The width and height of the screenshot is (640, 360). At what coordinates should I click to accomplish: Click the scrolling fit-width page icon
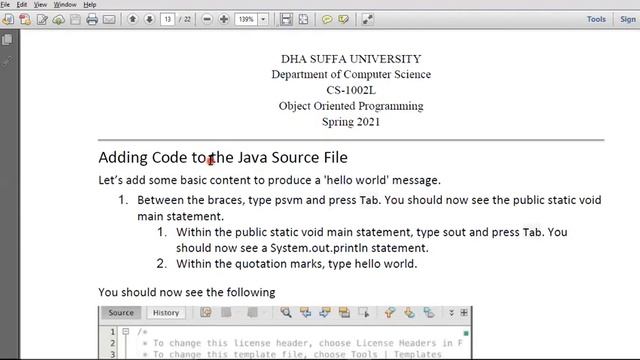click(x=286, y=19)
